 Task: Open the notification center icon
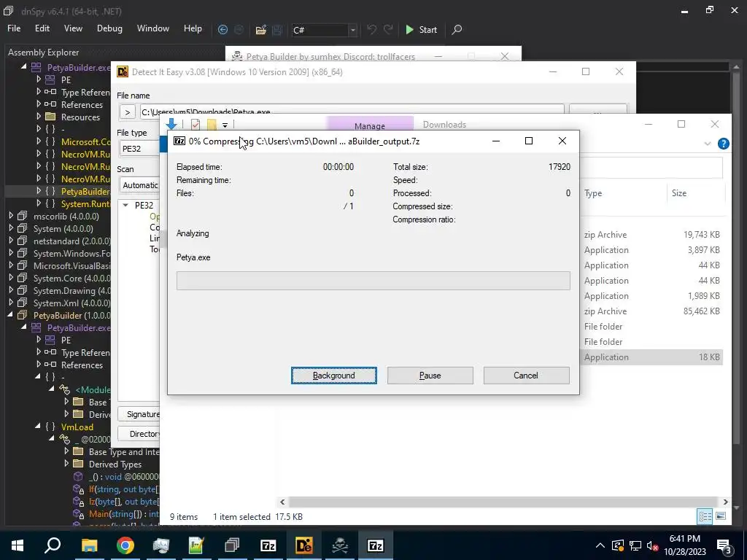point(724,546)
